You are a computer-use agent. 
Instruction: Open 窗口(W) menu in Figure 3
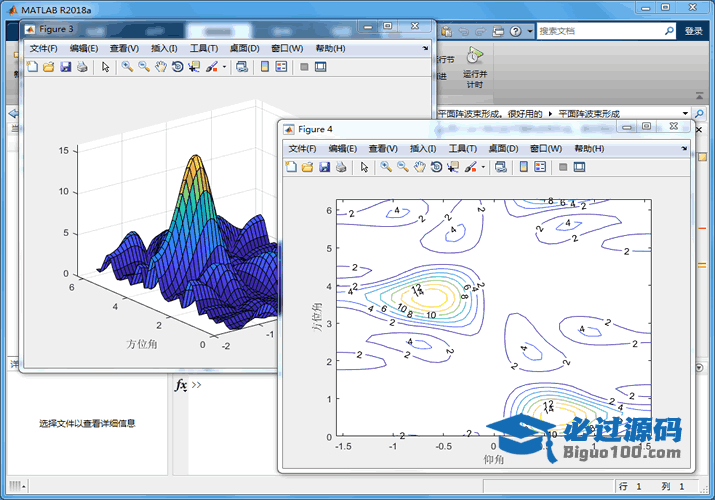[x=287, y=48]
